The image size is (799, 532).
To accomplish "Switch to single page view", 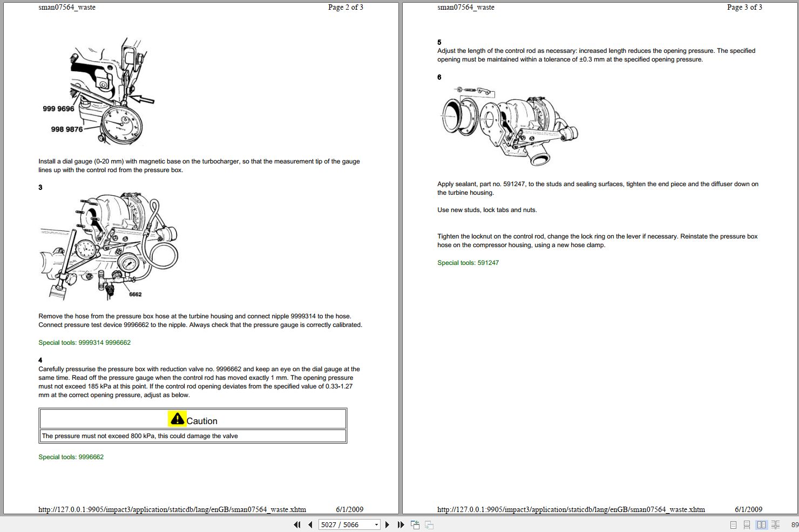I will (x=733, y=524).
